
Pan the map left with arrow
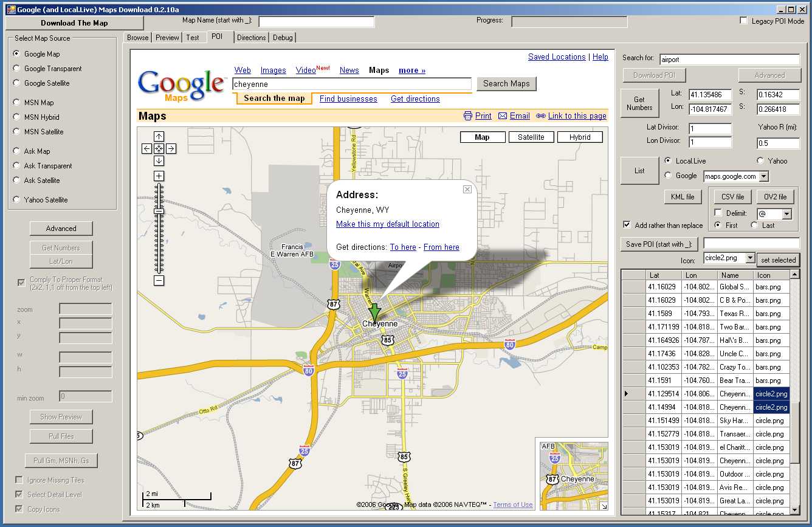pos(146,149)
